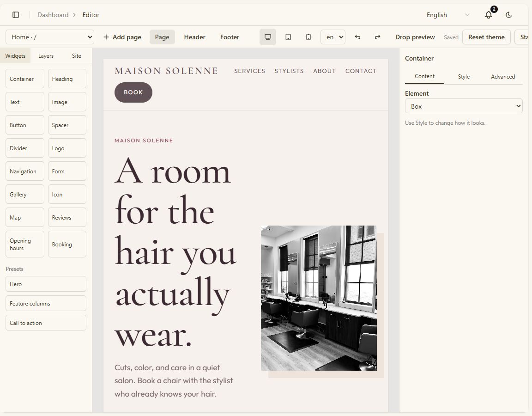Click Reset theme button
The width and height of the screenshot is (532, 416).
(x=486, y=37)
